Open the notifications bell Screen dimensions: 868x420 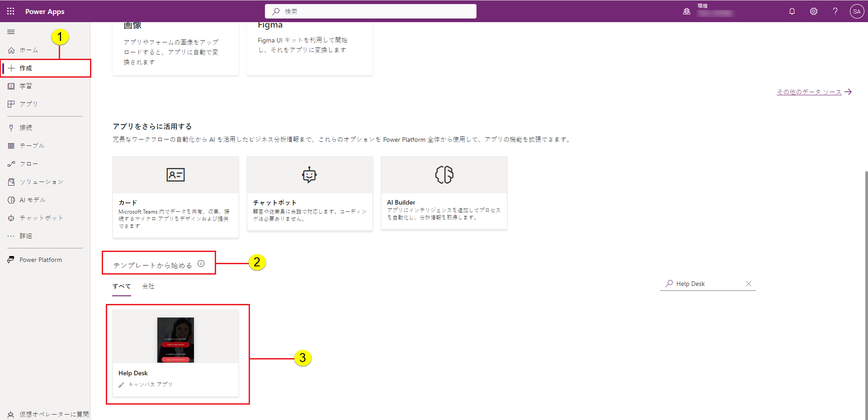[x=792, y=11]
